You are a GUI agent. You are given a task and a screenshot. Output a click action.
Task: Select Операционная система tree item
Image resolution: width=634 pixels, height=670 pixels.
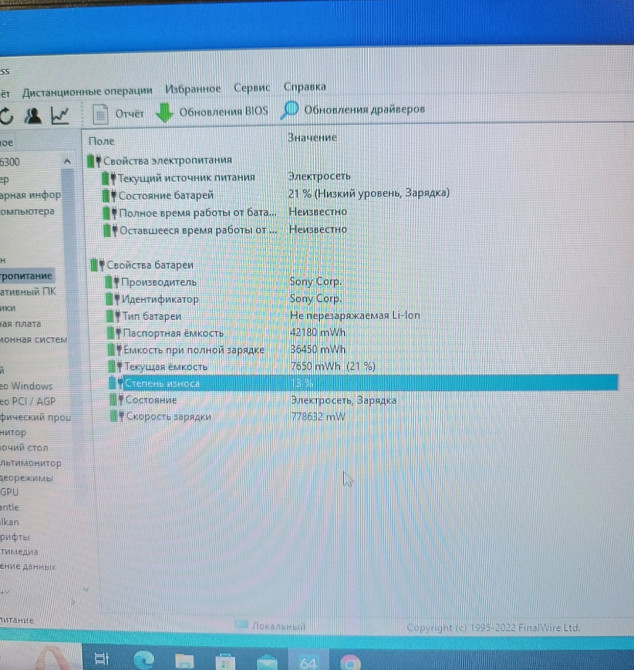(34, 340)
